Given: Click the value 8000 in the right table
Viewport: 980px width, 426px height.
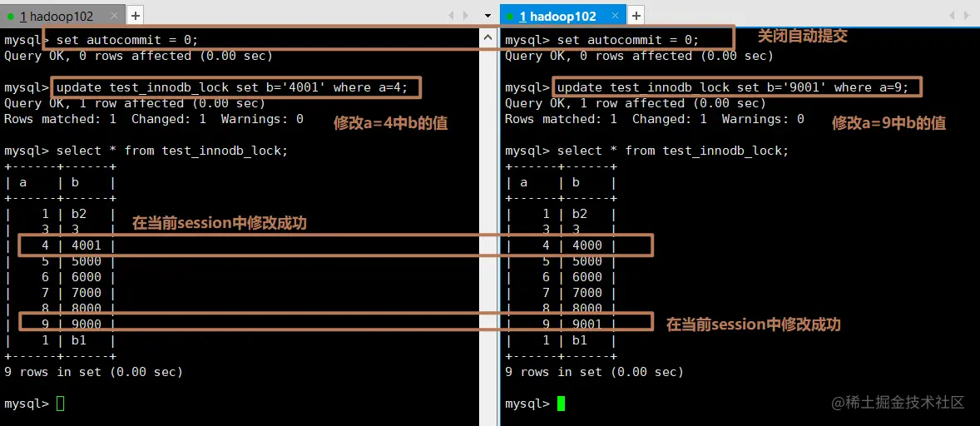Looking at the screenshot, I should [587, 308].
